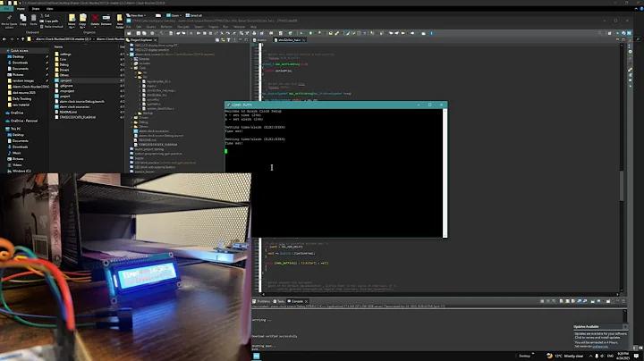Select the .gitignore file
Screen dimensions: 644x361
pos(66,86)
